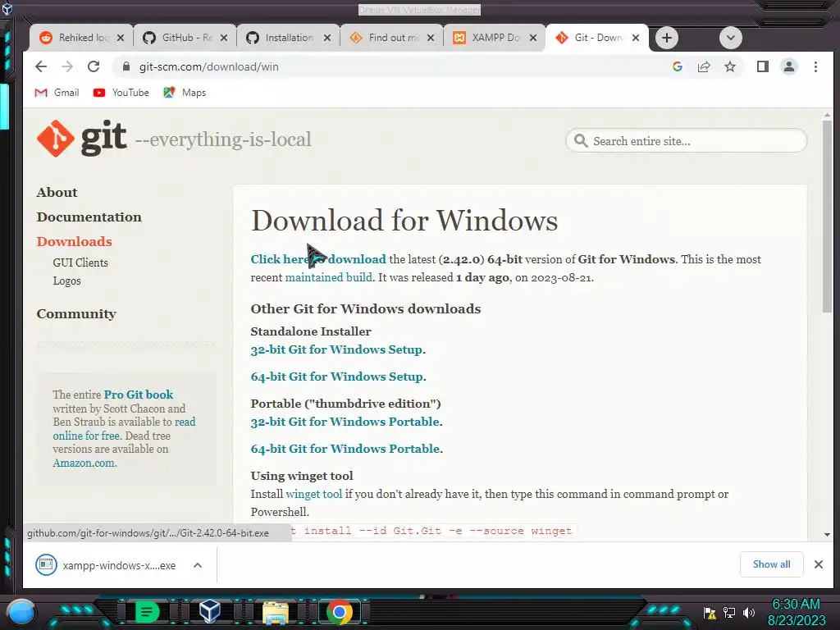Screen dimensions: 840x630
Task: Open a new tab with plus button
Action: click(666, 38)
